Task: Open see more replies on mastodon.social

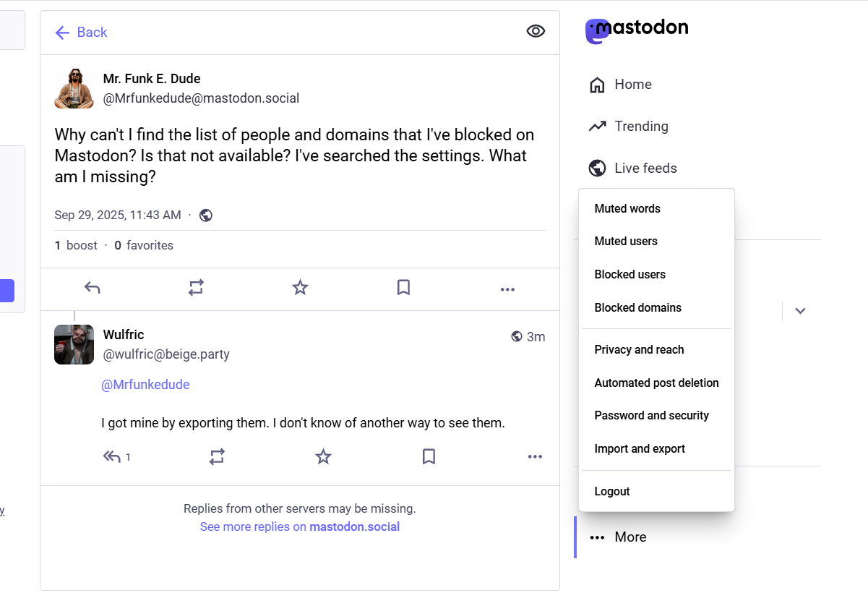Action: click(299, 526)
